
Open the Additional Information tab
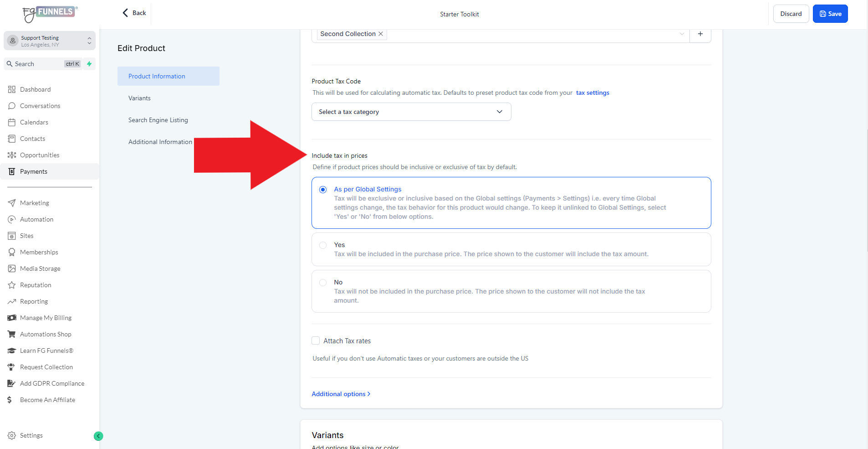coord(160,142)
